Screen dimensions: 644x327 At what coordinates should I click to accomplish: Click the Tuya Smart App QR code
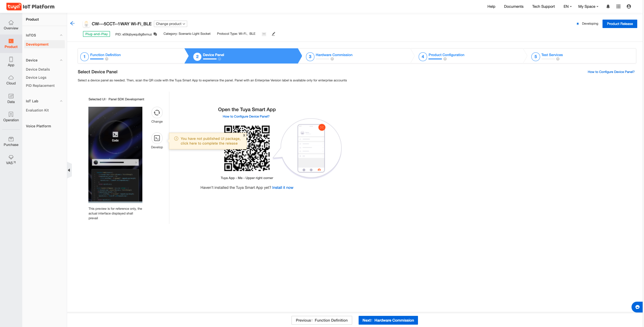pyautogui.click(x=247, y=148)
